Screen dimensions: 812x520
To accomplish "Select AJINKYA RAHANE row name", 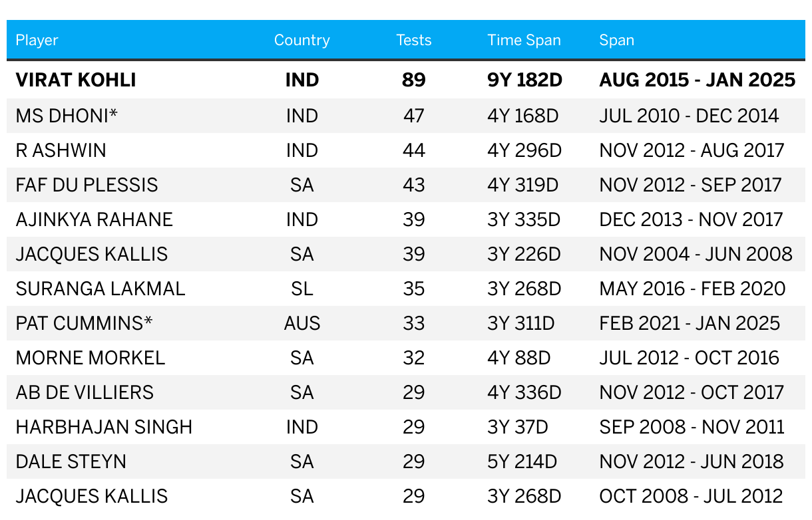I will click(x=95, y=219).
